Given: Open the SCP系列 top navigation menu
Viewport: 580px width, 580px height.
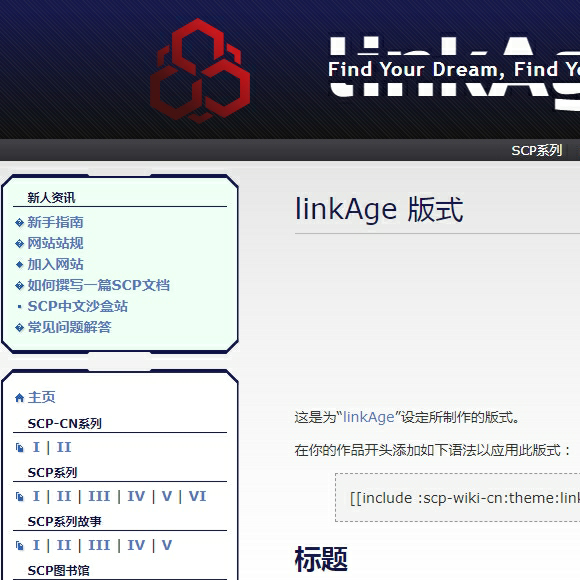Looking at the screenshot, I should 536,151.
